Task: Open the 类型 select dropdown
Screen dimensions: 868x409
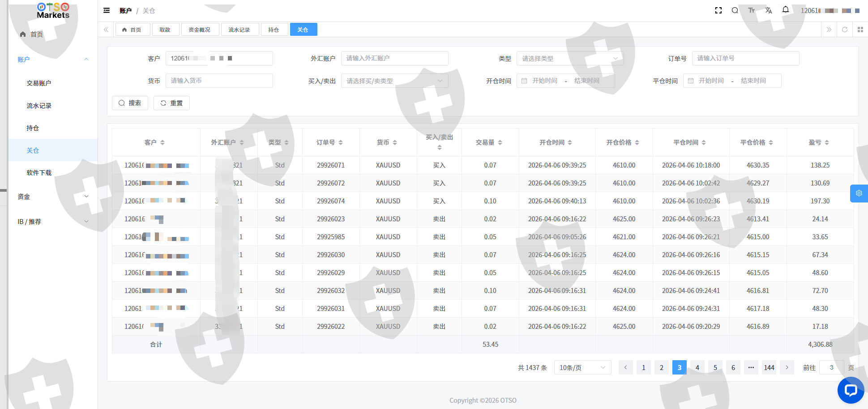Action: point(570,58)
